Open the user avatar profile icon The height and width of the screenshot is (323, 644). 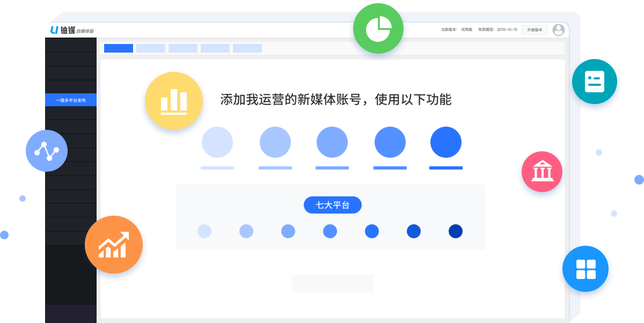[x=559, y=30]
